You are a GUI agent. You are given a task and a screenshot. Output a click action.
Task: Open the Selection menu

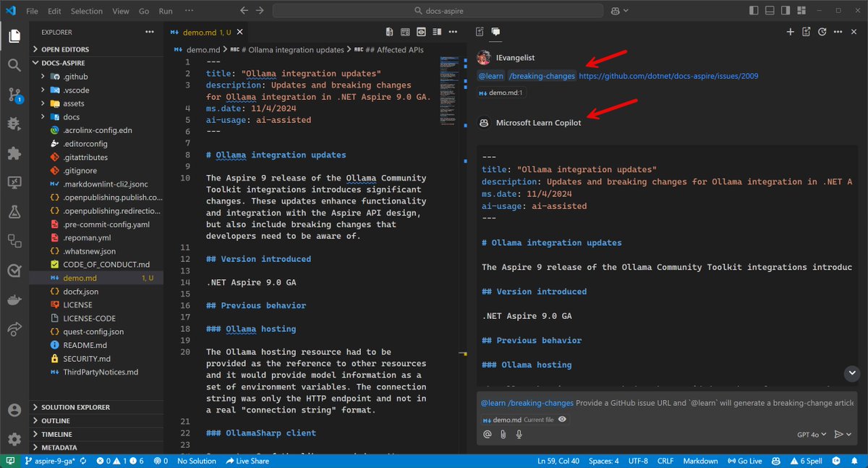coord(87,11)
